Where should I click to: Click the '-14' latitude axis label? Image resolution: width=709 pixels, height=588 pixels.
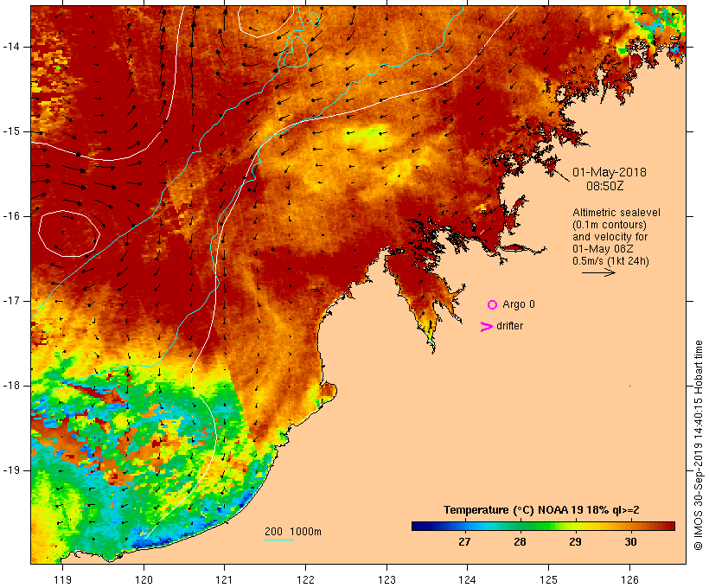pyautogui.click(x=11, y=47)
